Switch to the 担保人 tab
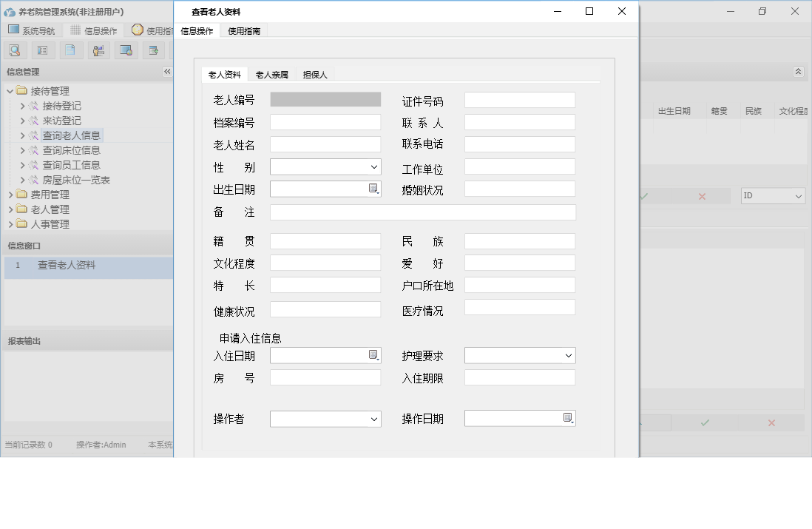 (315, 74)
